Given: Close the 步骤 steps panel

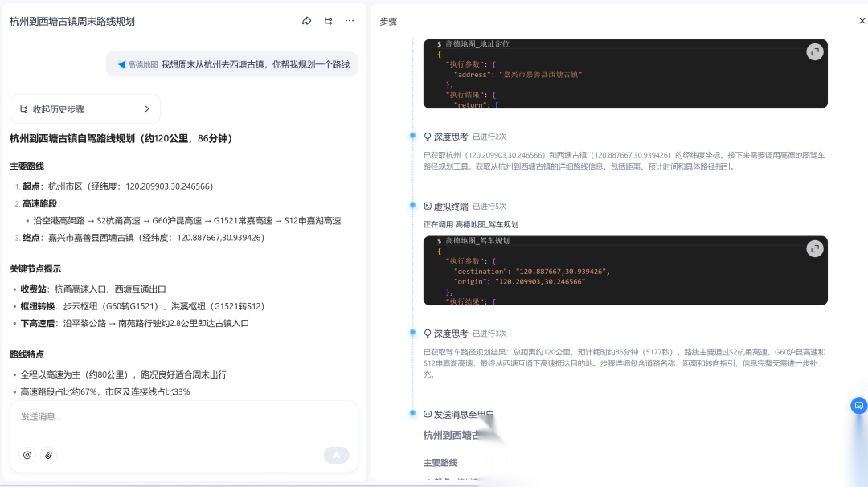Looking at the screenshot, I should [862, 21].
